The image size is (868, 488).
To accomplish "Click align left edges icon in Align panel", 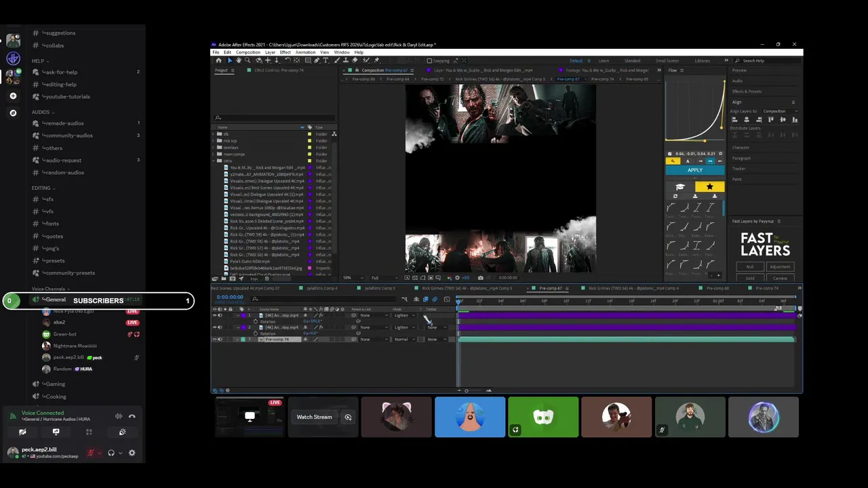I will click(x=734, y=119).
